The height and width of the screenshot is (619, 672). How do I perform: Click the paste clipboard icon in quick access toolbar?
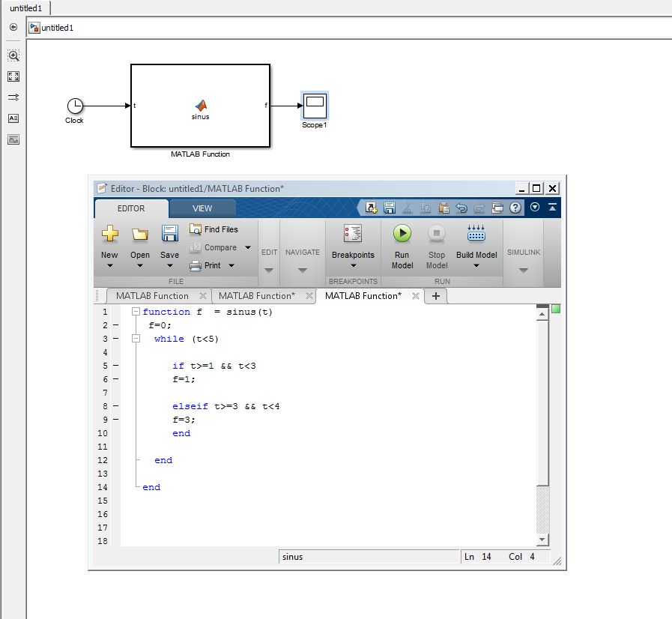(444, 208)
